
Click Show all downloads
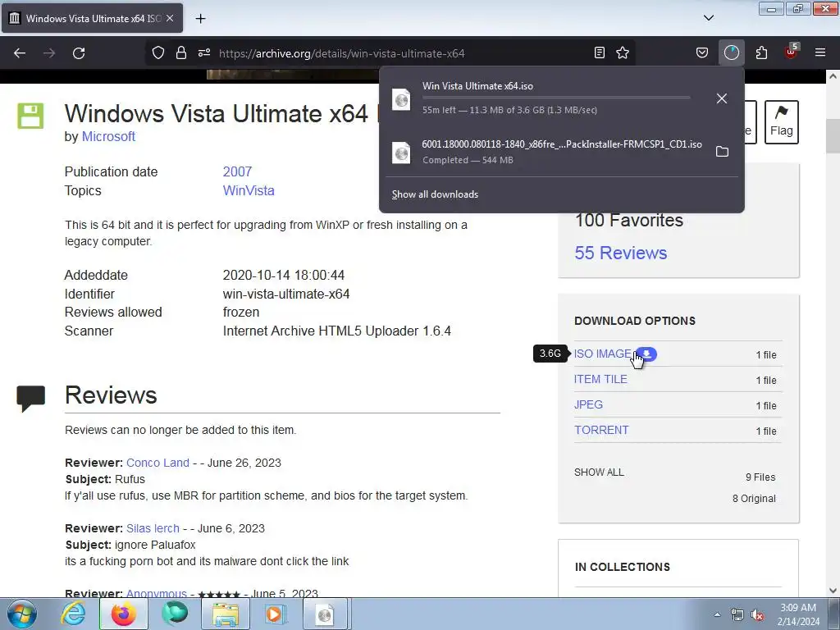435,194
